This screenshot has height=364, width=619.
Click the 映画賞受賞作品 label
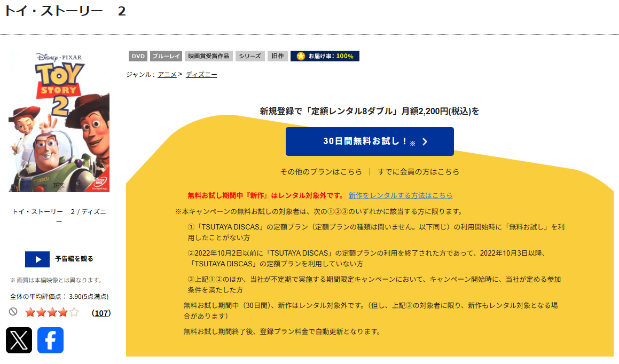point(207,56)
